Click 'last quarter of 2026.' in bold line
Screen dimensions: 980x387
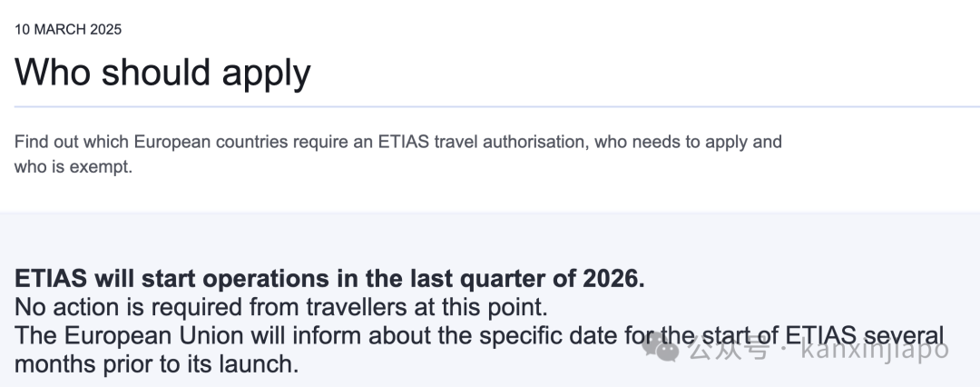(x=527, y=279)
